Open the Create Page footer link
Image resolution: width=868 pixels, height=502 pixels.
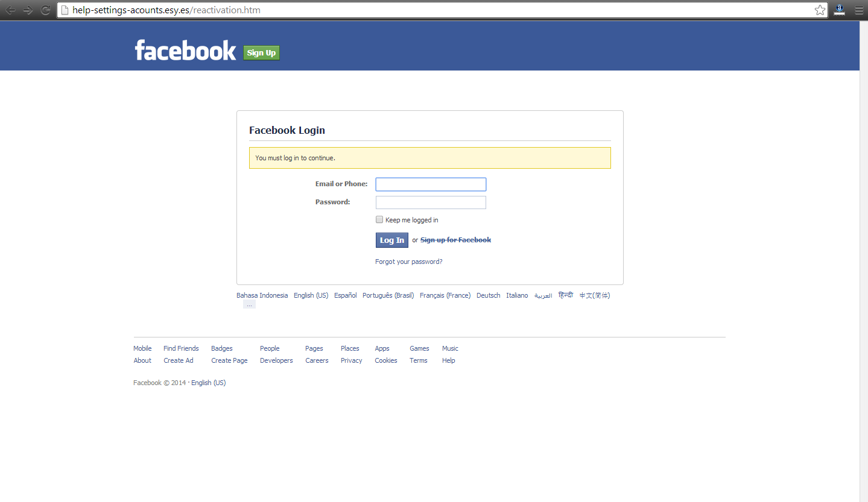point(229,360)
